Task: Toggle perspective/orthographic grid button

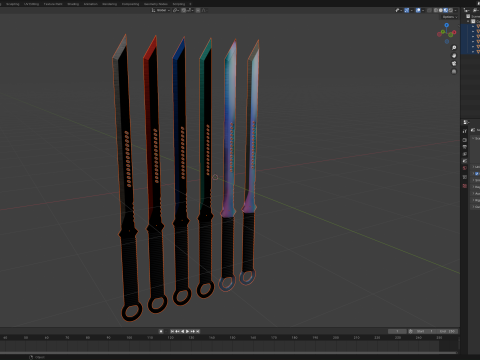Action: tap(454, 71)
